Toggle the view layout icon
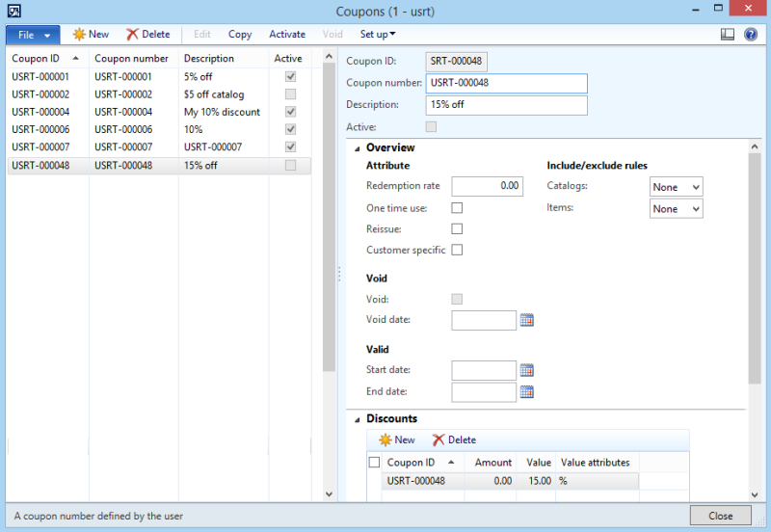Screen dimensions: 771x532 tap(728, 35)
